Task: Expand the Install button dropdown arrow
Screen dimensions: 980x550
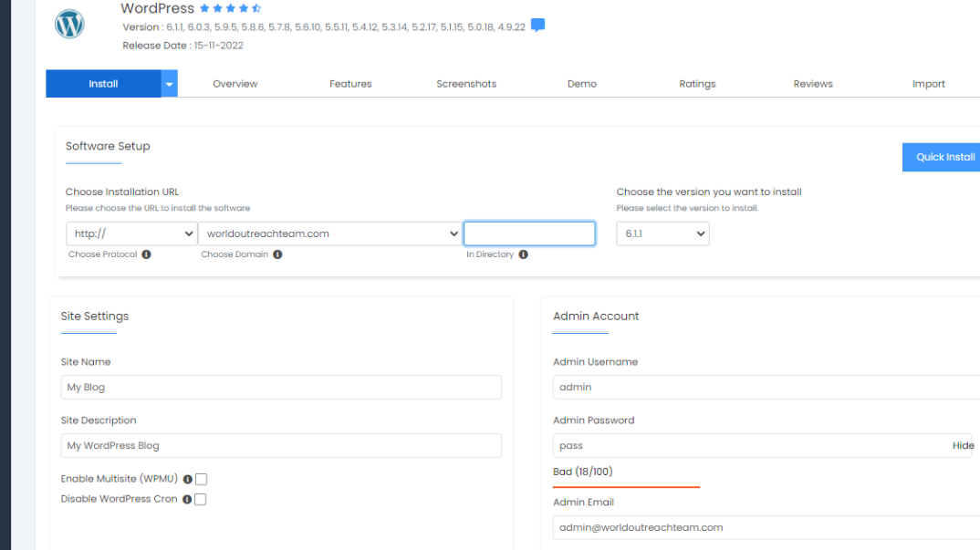Action: [170, 84]
